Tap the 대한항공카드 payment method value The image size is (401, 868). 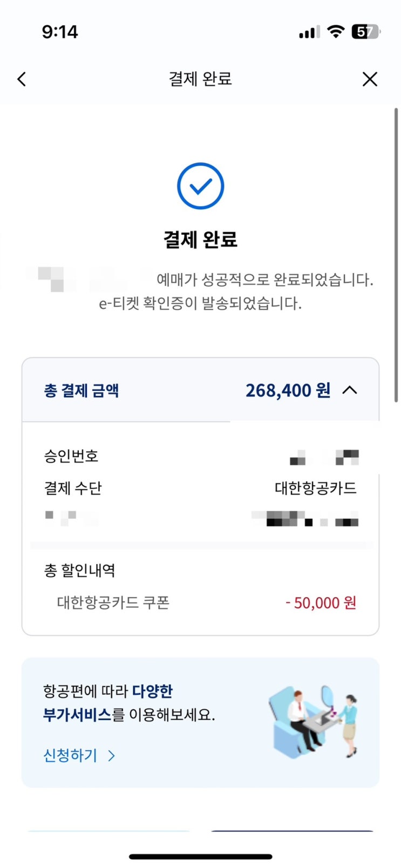(x=316, y=489)
